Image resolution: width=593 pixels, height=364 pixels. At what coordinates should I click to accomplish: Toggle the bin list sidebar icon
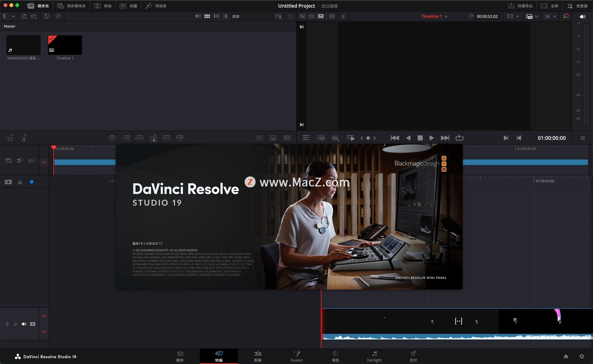[x=6, y=16]
